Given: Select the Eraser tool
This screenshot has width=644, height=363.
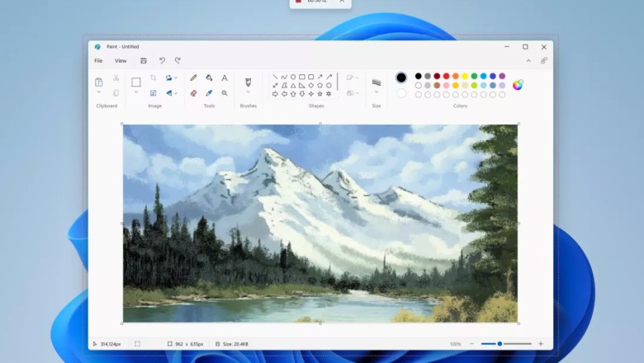Looking at the screenshot, I should coord(193,93).
